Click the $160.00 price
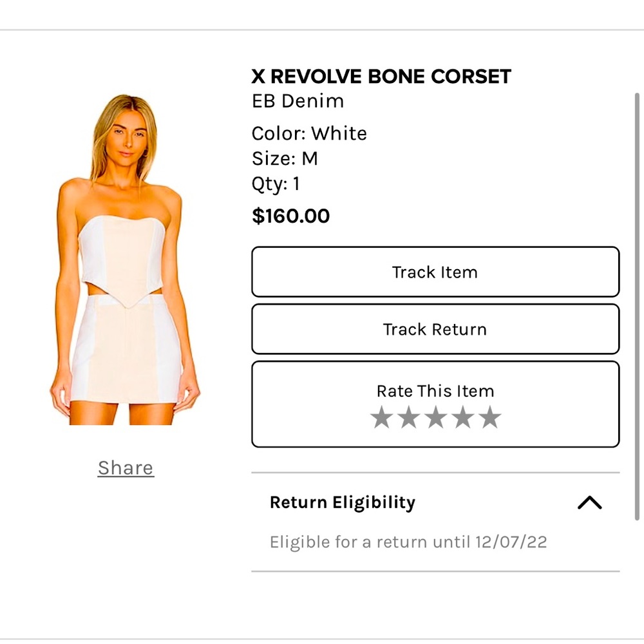Image resolution: width=644 pixels, height=644 pixels. (x=291, y=216)
